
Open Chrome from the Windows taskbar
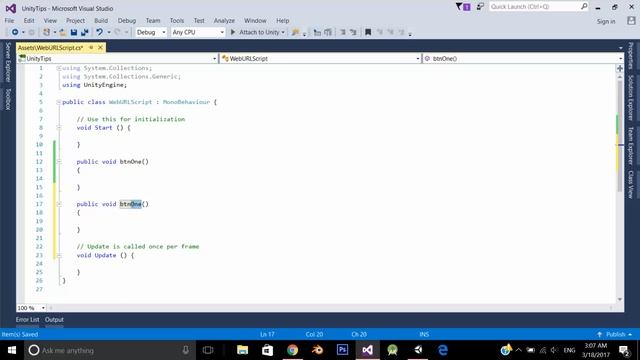coord(292,350)
